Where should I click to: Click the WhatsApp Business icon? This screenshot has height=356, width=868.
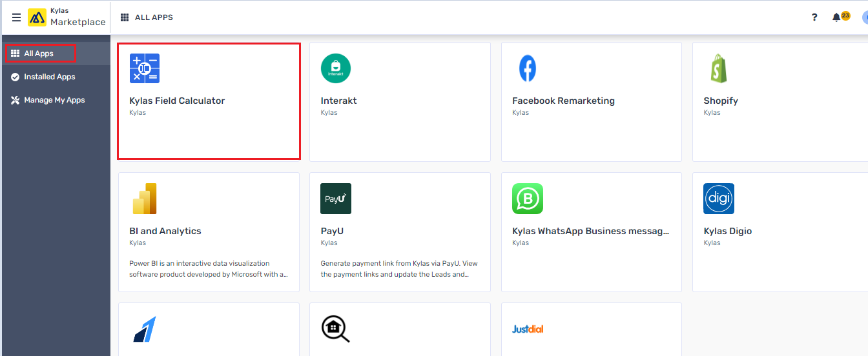(x=527, y=199)
